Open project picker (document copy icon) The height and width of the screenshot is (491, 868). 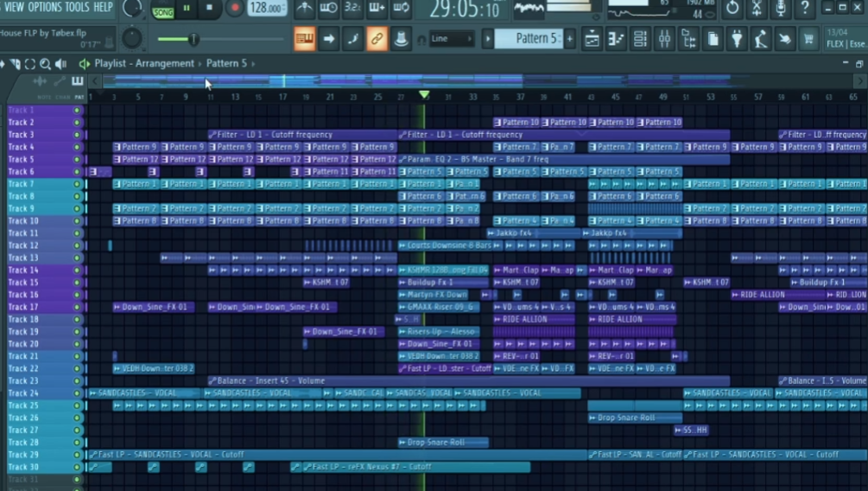click(713, 39)
